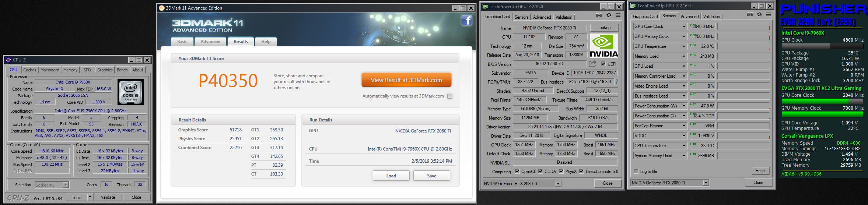Toggle the UEFI checkbox in GPU-Z
The width and height of the screenshot is (868, 205).
[x=603, y=64]
